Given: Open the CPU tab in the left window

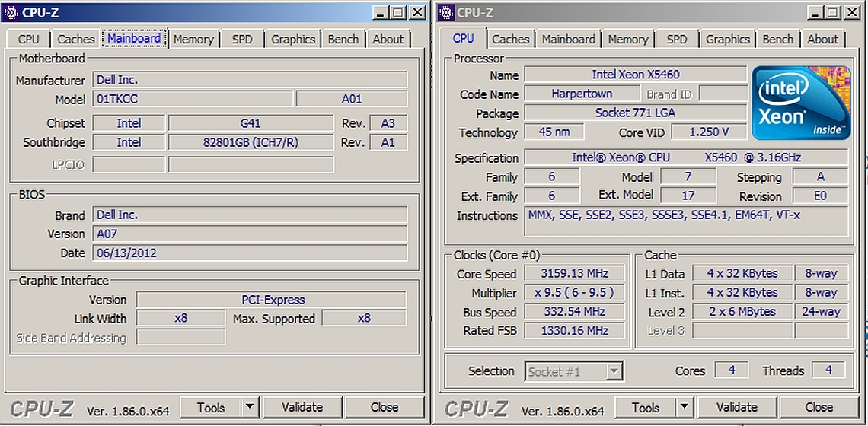Looking at the screenshot, I should tap(29, 40).
